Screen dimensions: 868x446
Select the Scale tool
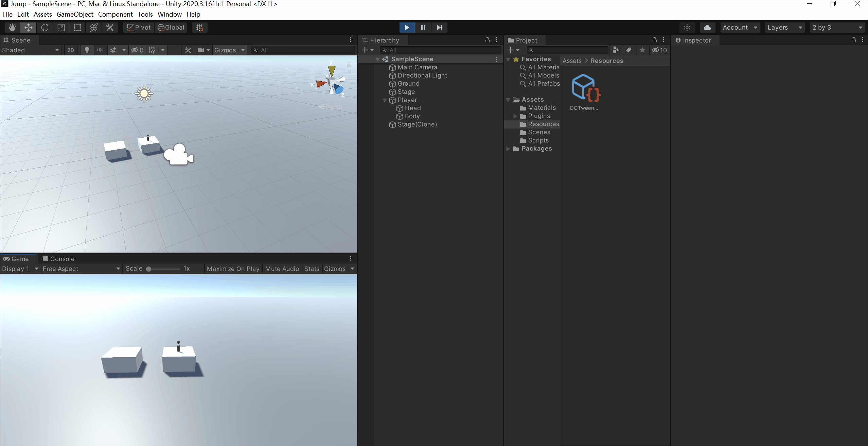(61, 28)
